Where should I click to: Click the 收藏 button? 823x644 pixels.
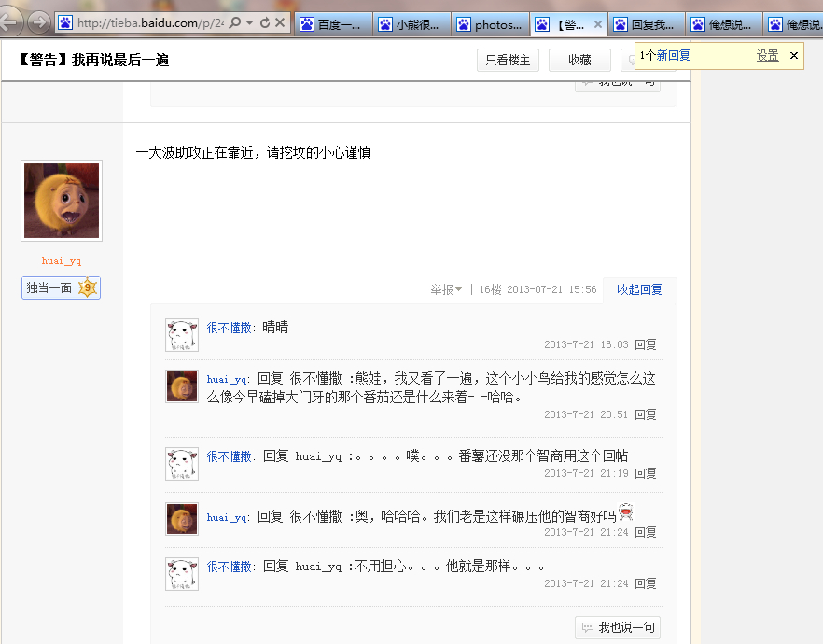(x=579, y=60)
